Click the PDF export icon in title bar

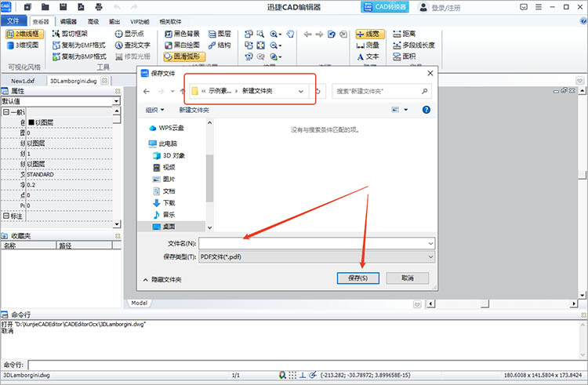coord(81,7)
